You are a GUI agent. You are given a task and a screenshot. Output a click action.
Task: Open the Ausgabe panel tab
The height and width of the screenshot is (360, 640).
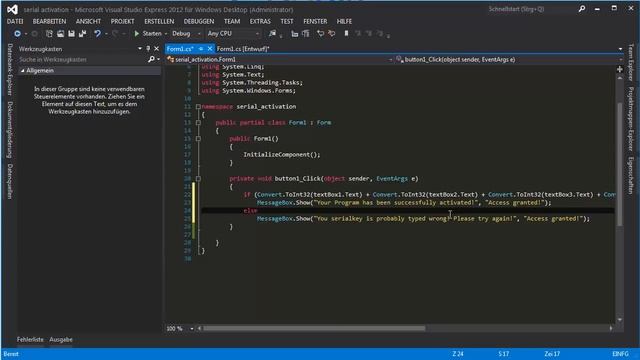(x=61, y=340)
